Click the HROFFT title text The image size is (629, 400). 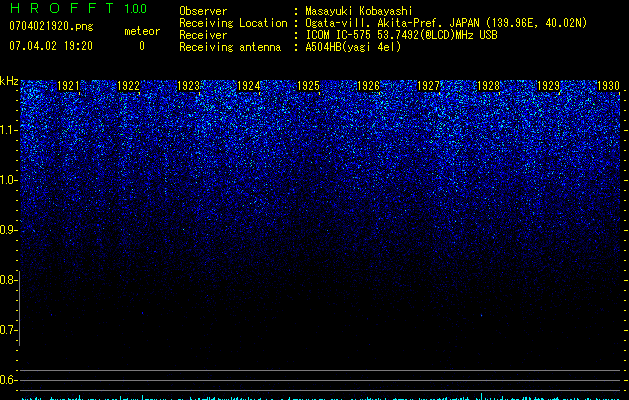(62, 8)
